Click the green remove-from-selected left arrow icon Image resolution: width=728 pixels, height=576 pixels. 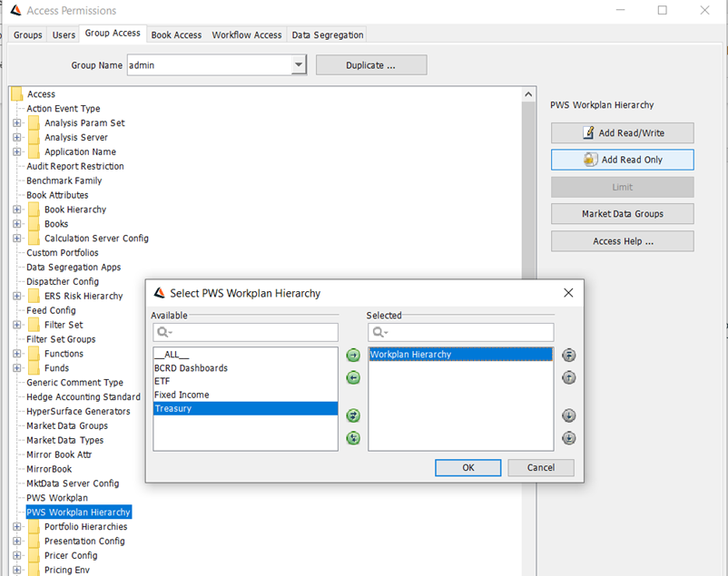pyautogui.click(x=353, y=378)
